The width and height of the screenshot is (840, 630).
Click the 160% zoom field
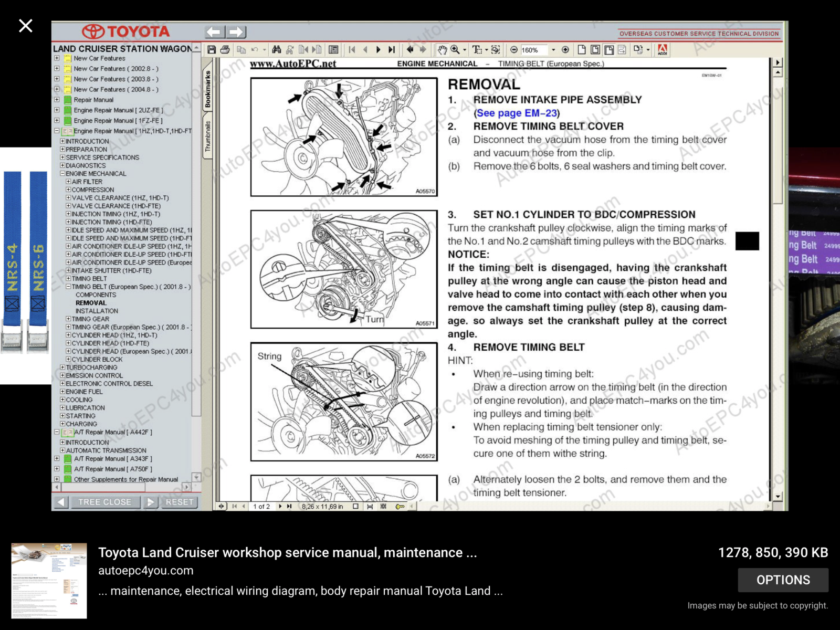[x=534, y=50]
